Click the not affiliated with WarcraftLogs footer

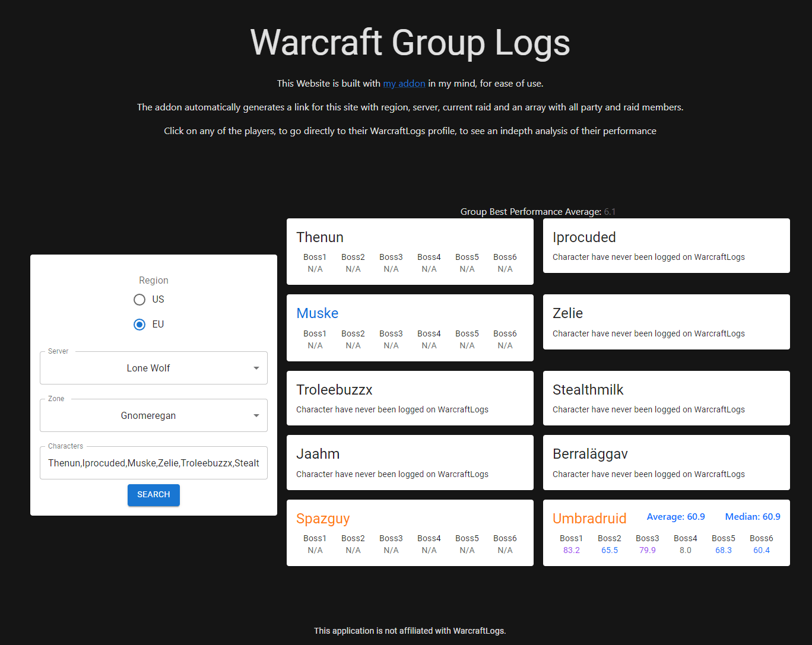(410, 631)
